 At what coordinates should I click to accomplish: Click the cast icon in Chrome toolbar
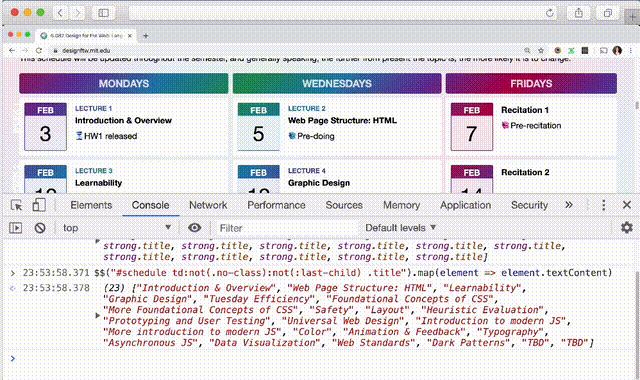[603, 50]
